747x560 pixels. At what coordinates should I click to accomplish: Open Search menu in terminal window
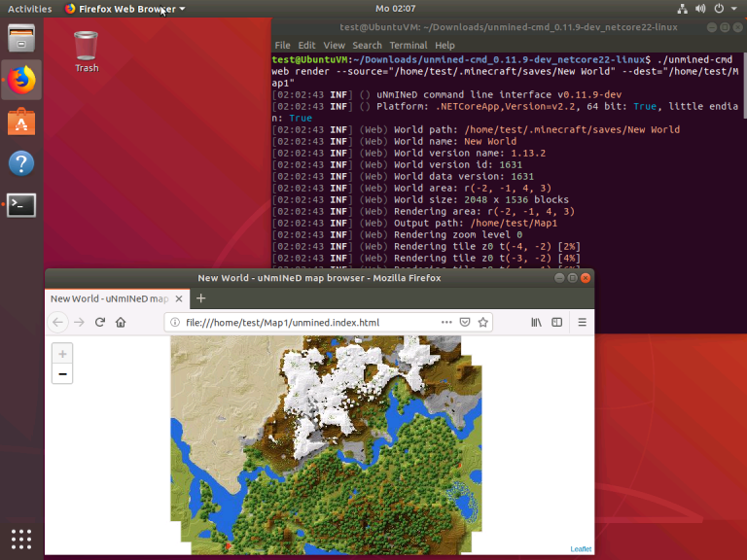tap(367, 45)
